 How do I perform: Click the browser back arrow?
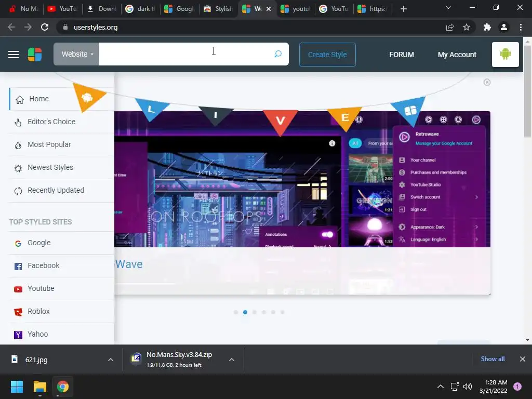click(x=11, y=27)
